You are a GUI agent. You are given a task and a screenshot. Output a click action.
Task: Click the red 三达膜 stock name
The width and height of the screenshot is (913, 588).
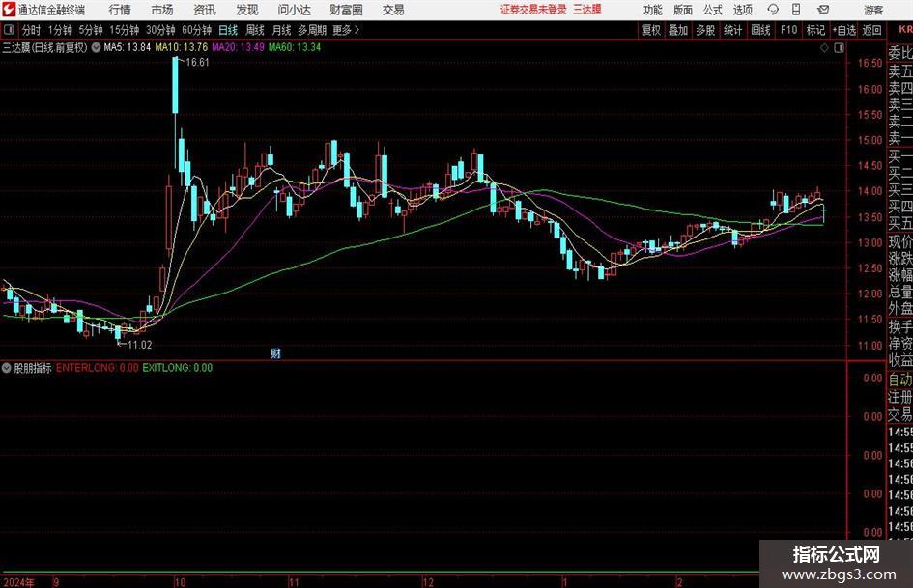click(587, 10)
